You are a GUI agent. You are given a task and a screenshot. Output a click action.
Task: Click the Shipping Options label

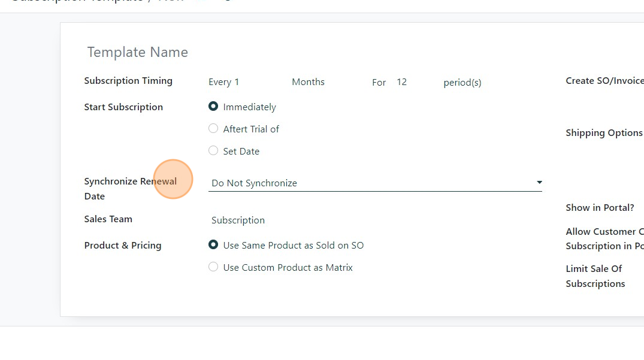pos(604,133)
